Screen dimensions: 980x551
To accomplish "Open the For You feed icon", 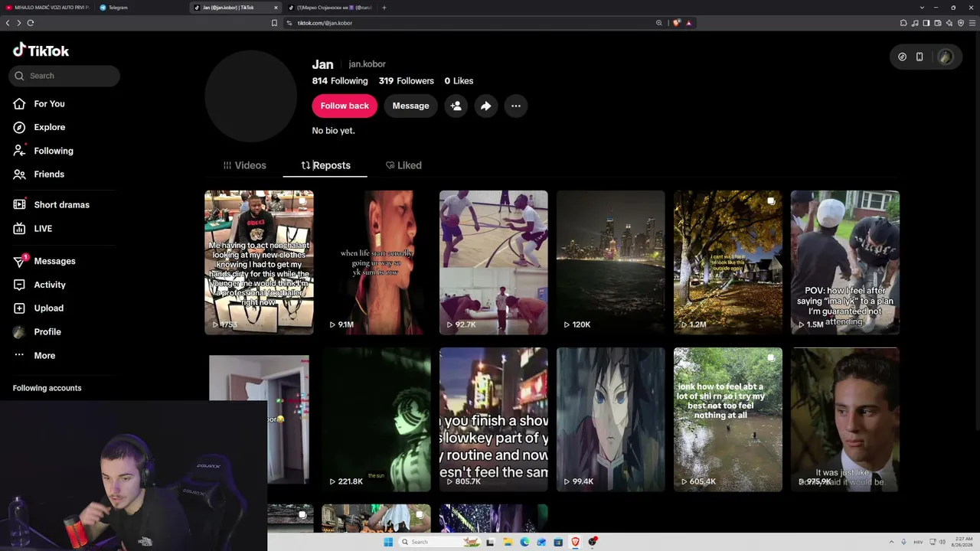I will click(x=19, y=104).
